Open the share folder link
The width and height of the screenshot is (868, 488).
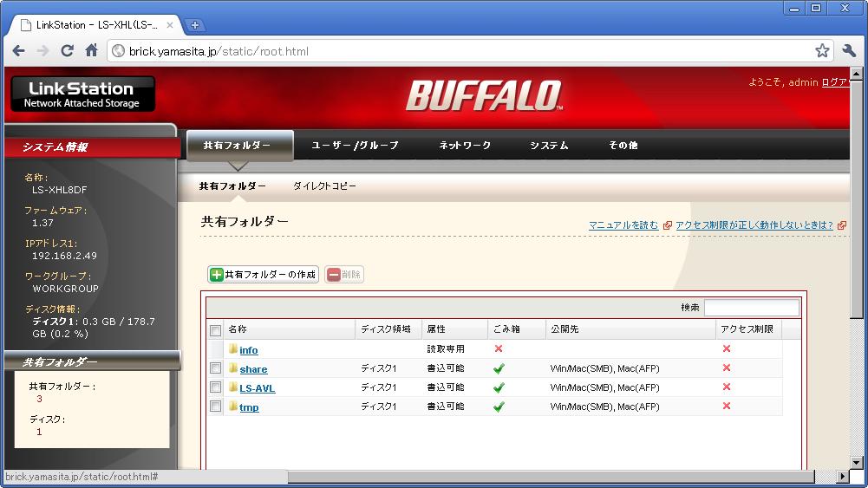(x=253, y=369)
